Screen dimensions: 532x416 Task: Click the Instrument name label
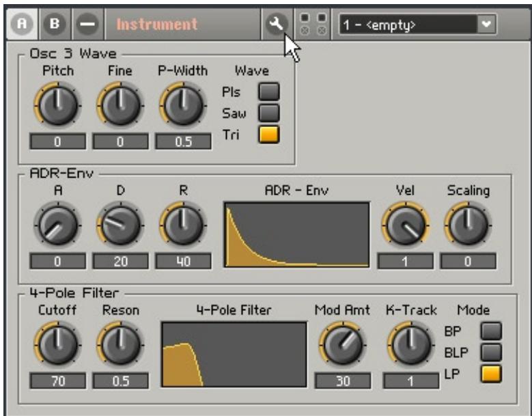(x=157, y=25)
